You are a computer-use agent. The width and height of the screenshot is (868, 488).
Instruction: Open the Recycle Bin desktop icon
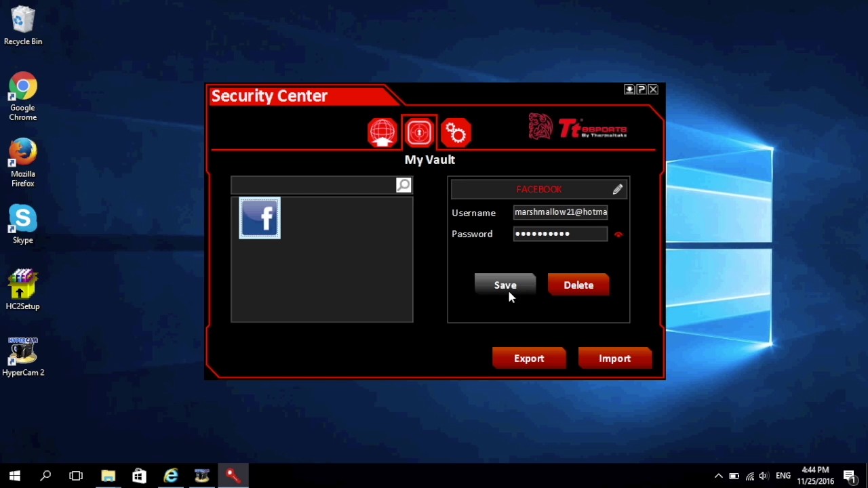23,26
